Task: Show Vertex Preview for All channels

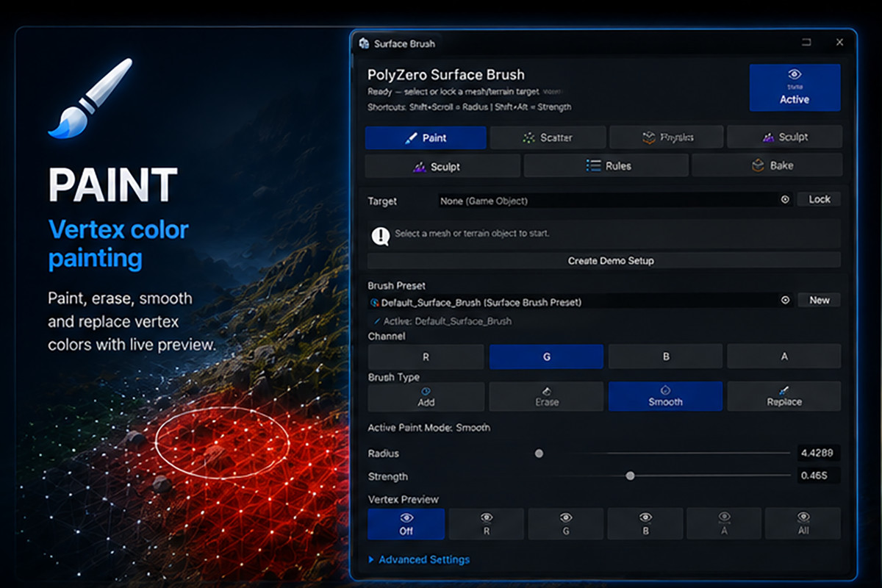Action: click(x=803, y=524)
